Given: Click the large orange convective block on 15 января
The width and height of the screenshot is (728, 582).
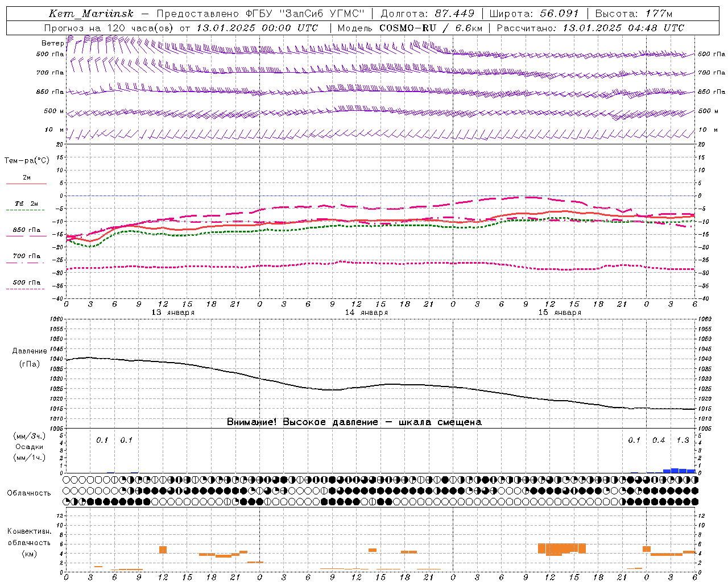Looking at the screenshot, I should pyautogui.click(x=562, y=548).
